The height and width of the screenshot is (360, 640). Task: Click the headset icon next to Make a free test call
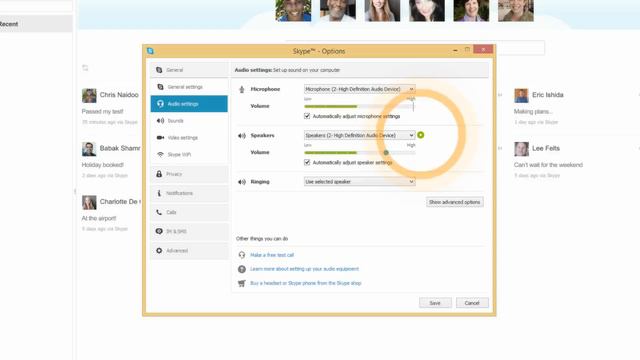(x=242, y=255)
